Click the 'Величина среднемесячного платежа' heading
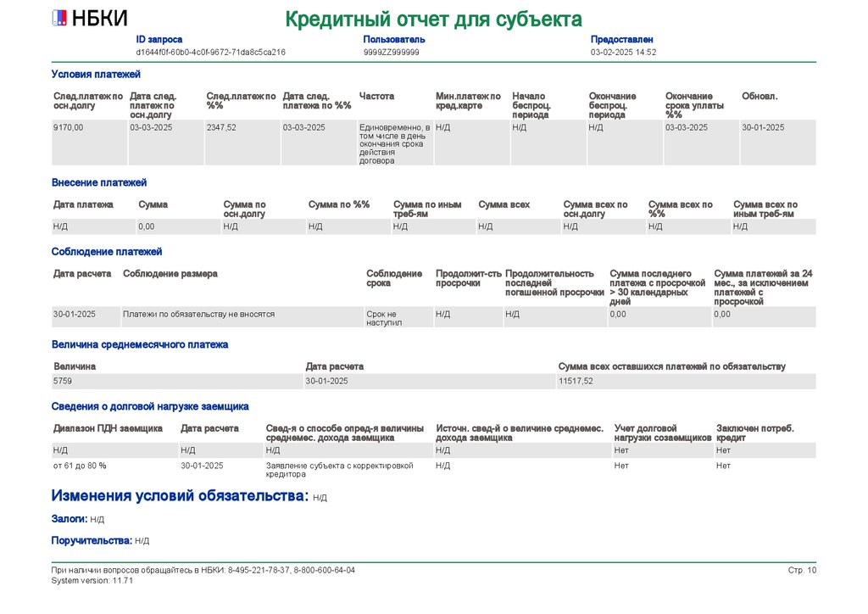Image resolution: width=868 pixels, height=614 pixels. pos(140,345)
